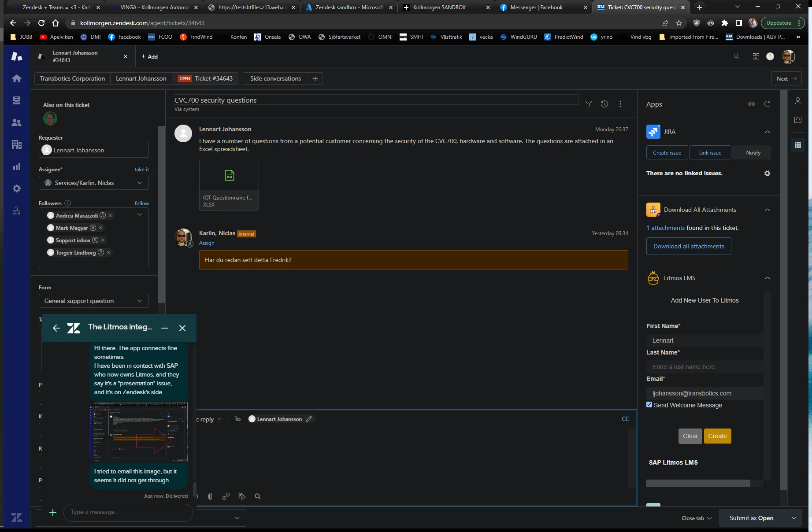Image resolution: width=812 pixels, height=532 pixels.
Task: Open Side conversations tab
Action: [x=275, y=78]
